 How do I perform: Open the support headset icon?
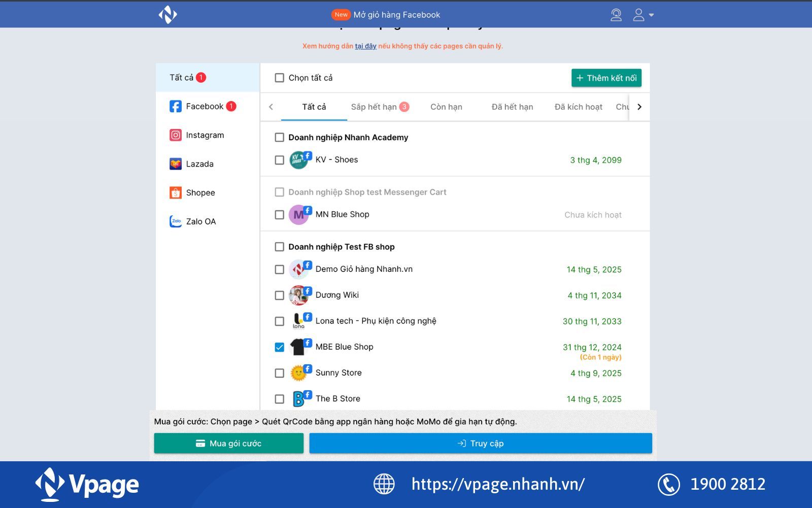point(616,15)
